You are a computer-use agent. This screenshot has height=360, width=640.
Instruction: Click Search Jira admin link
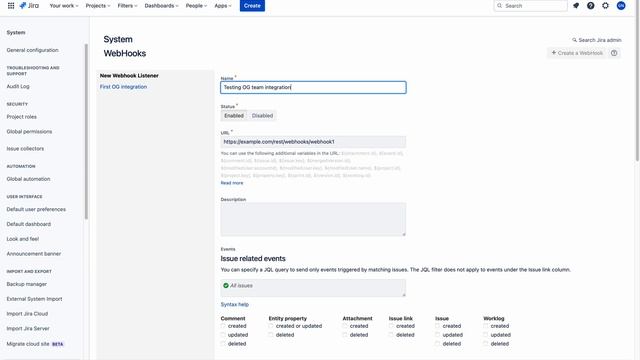tap(596, 40)
